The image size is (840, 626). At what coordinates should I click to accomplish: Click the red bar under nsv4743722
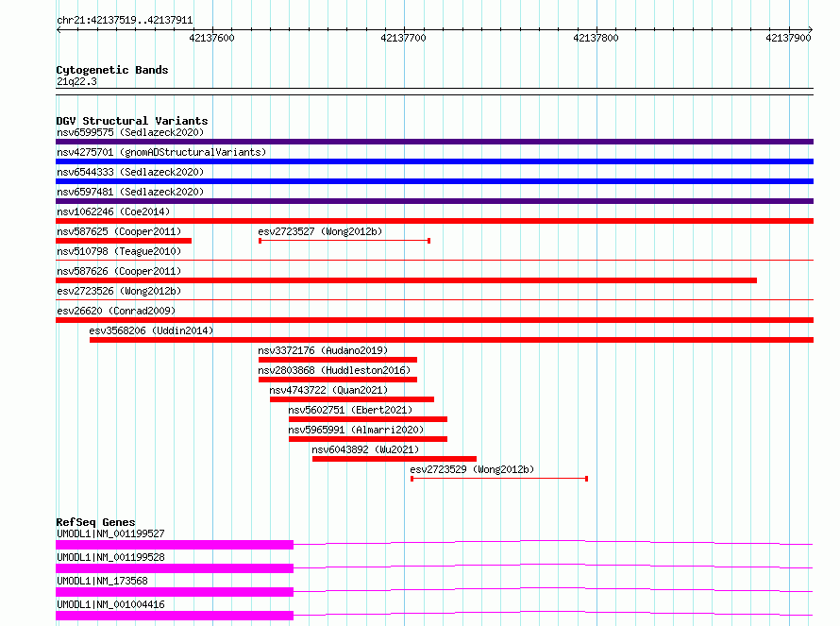tap(352, 399)
